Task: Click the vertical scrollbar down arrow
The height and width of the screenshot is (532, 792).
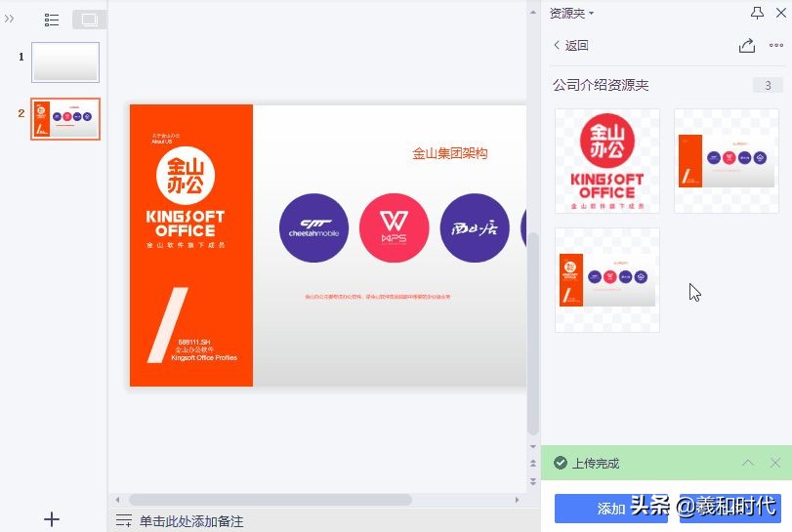Action: 533,446
